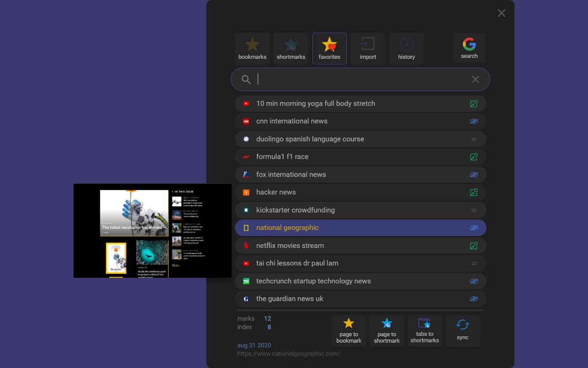The height and width of the screenshot is (368, 588).
Task: Click the index value 8
Action: (269, 327)
